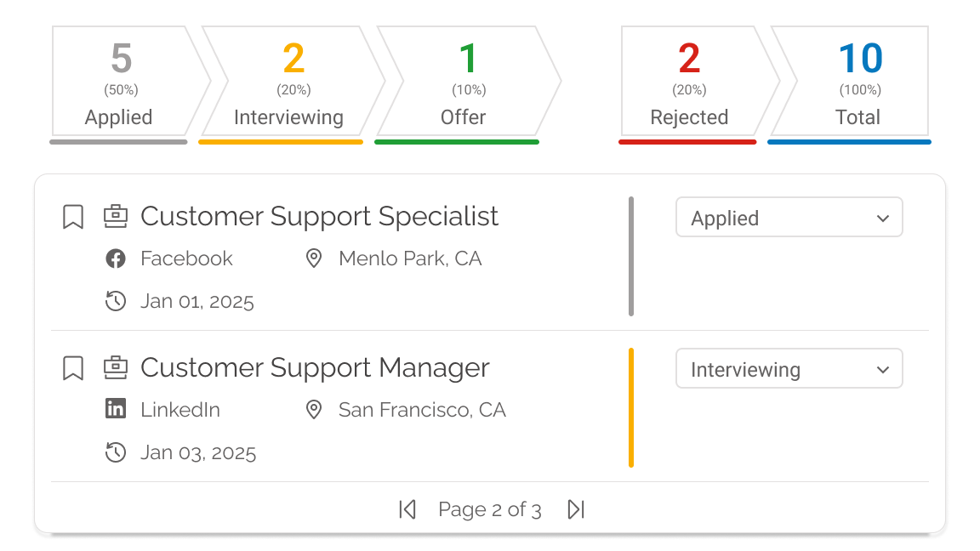Open the Applied status dropdown
The image size is (980, 551).
click(789, 218)
